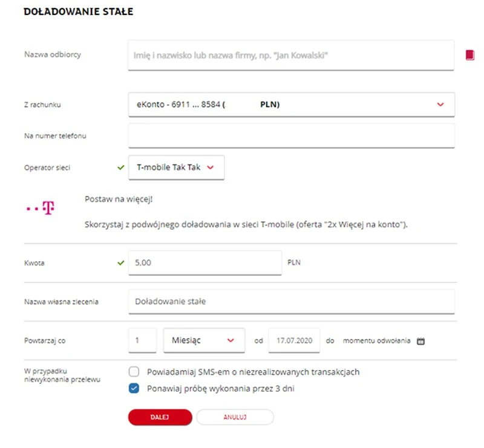Click the ANULUJ button to cancel

(235, 417)
